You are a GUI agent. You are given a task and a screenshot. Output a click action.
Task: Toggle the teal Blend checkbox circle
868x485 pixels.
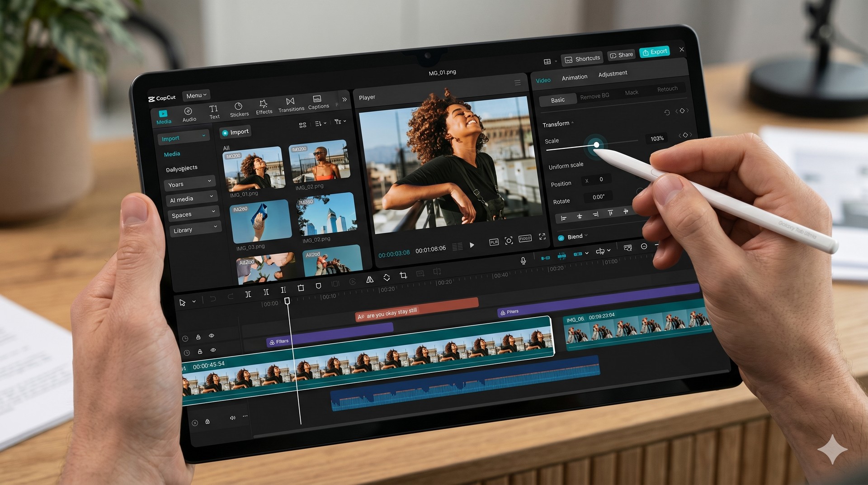561,238
